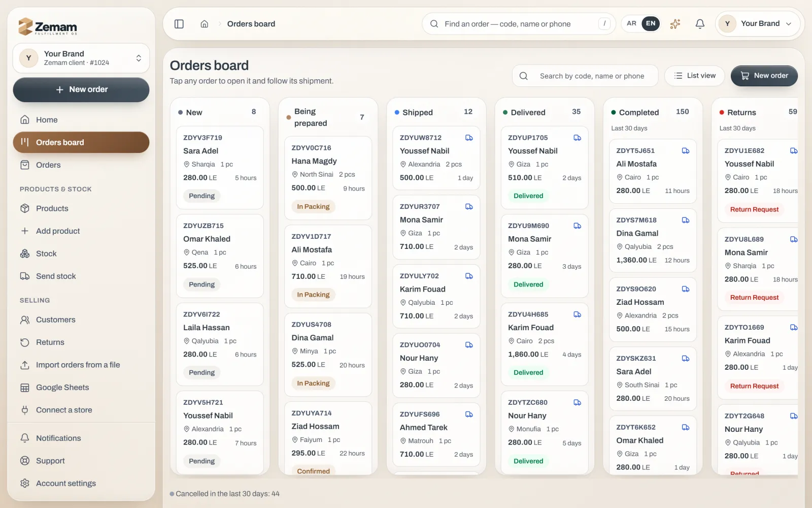Open Connect a store in sidebar
Viewport: 812px width, 508px height.
click(81, 410)
